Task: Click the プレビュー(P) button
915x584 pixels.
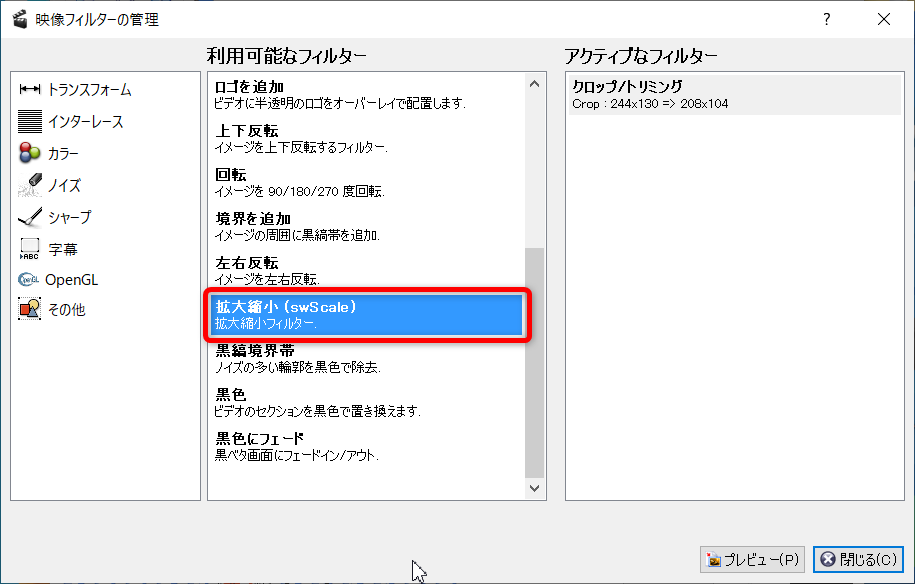Action: pos(753,559)
